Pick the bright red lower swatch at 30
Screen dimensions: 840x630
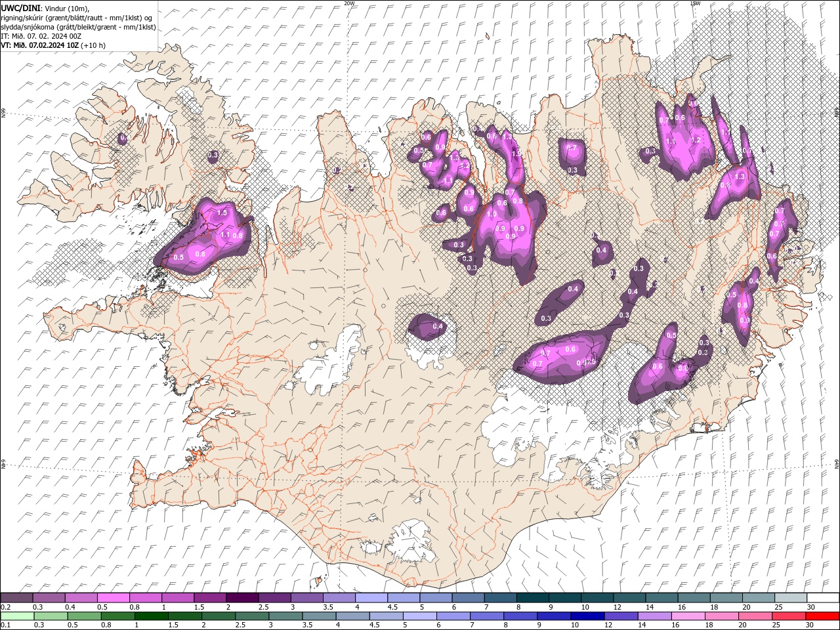click(x=822, y=616)
